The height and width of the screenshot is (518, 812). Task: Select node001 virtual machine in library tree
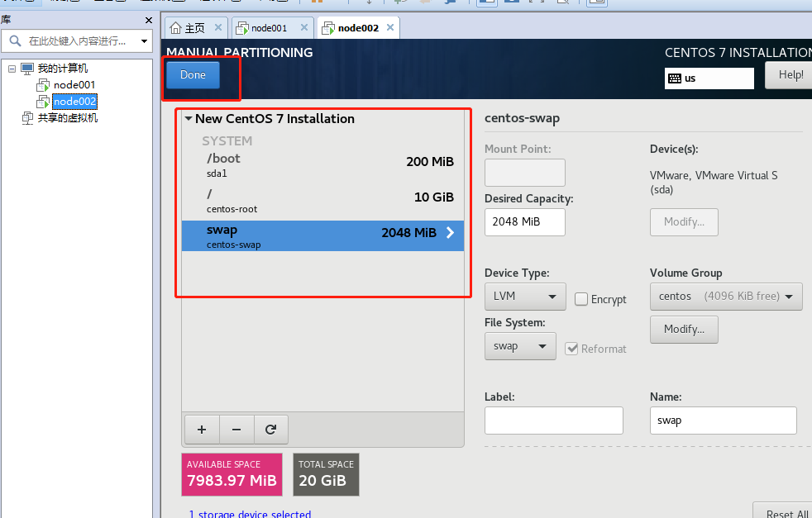[x=74, y=84]
